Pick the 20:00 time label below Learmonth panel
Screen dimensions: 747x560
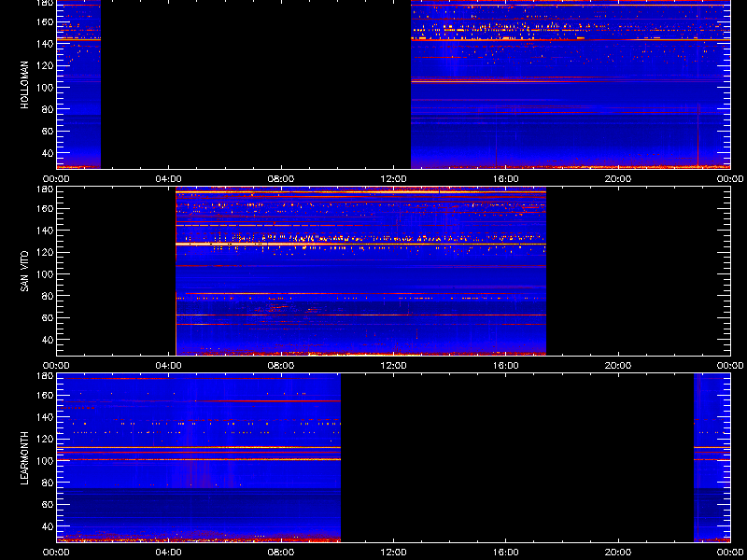[x=618, y=553]
